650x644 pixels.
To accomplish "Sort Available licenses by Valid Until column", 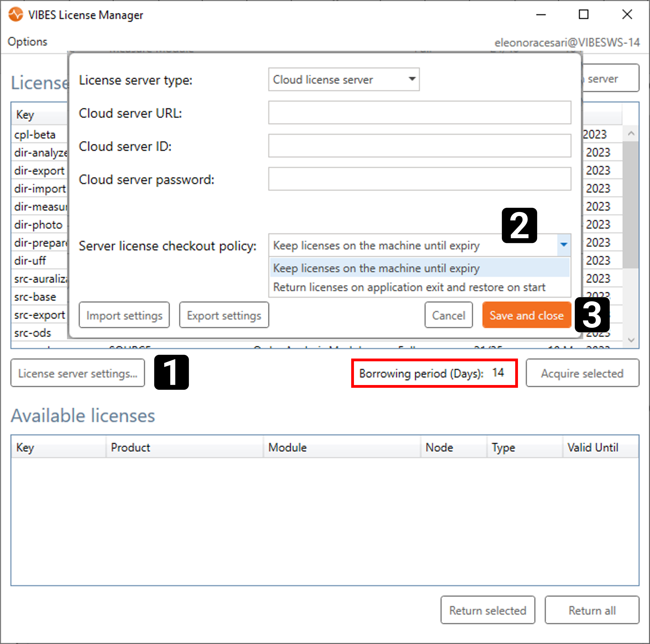I will pos(601,447).
